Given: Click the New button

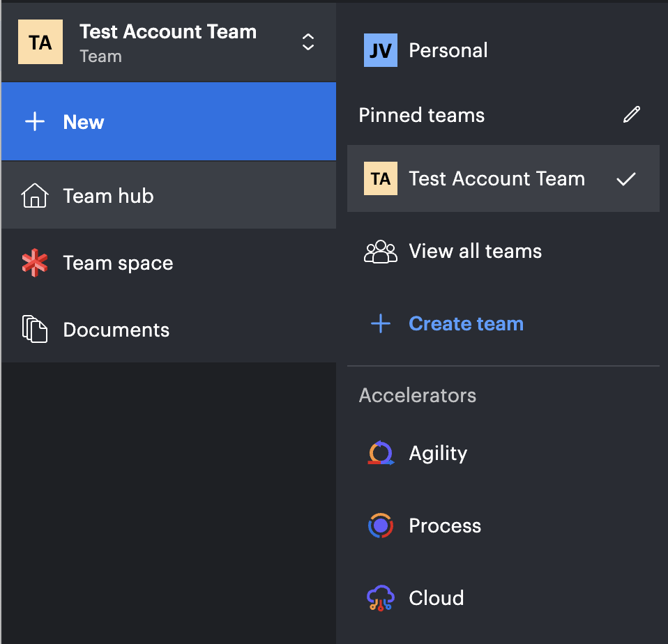Looking at the screenshot, I should [169, 122].
